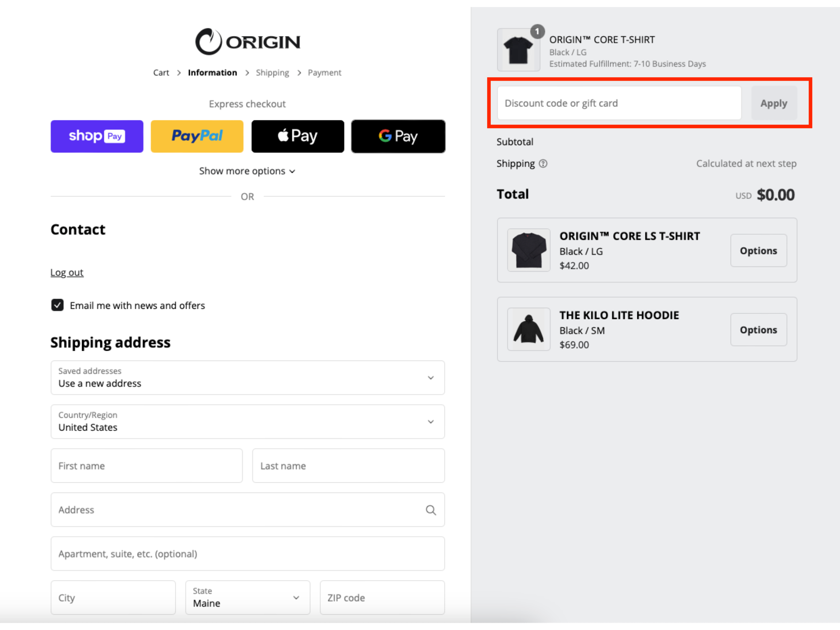840x630 pixels.
Task: Go back to Cart breadcrumb
Action: [161, 73]
